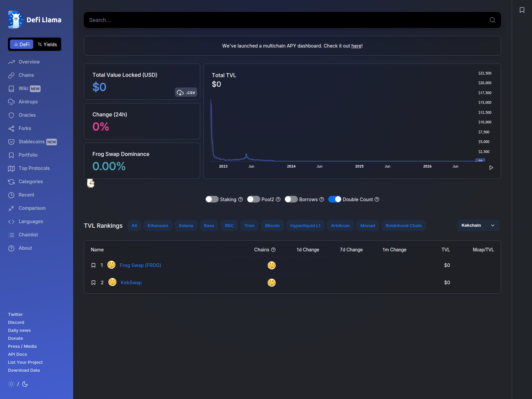Click the Defi Llama logo

(x=35, y=20)
